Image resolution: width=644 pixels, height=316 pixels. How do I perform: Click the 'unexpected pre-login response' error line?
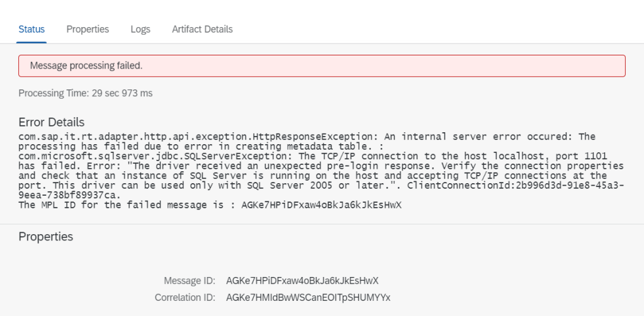point(252,166)
